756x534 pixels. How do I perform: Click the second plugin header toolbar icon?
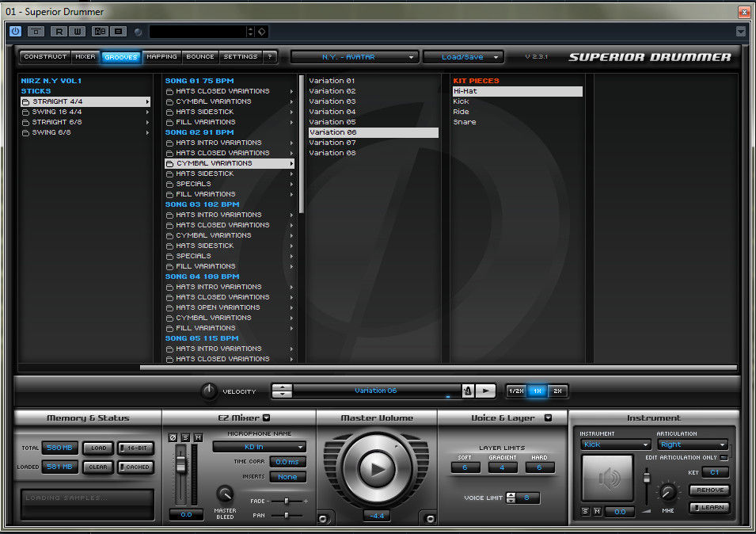[x=36, y=32]
